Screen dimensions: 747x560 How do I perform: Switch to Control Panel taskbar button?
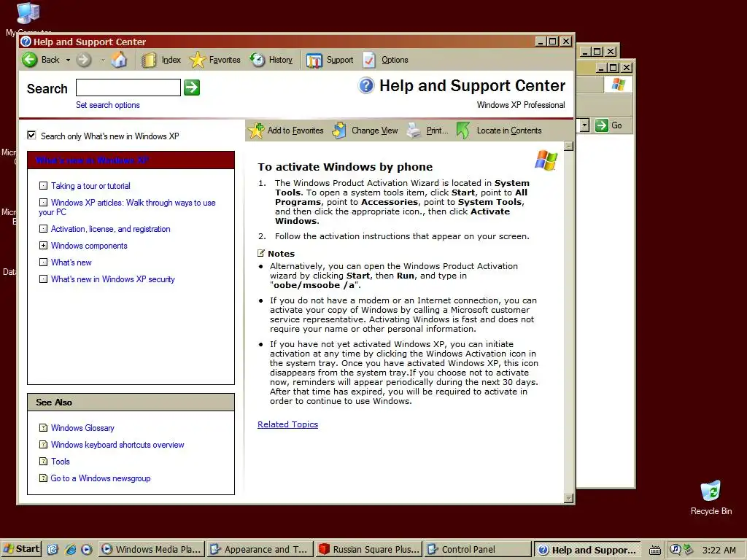478,550
